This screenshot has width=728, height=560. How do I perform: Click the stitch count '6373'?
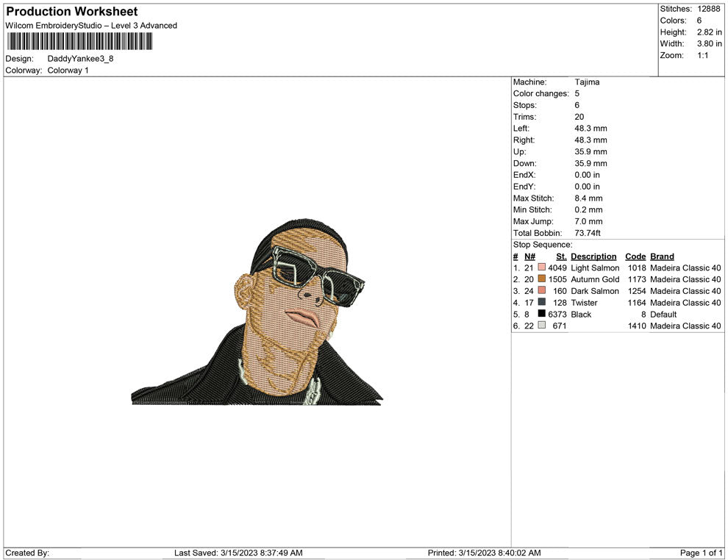coord(557,314)
